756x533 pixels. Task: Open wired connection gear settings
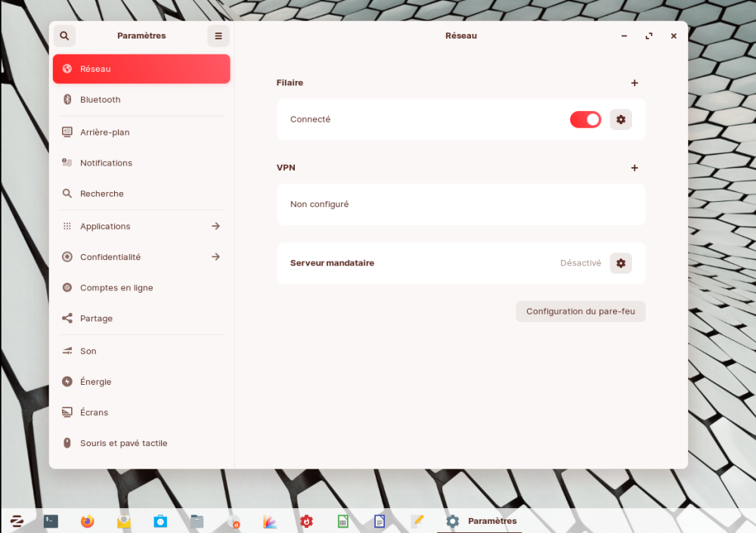click(x=621, y=119)
